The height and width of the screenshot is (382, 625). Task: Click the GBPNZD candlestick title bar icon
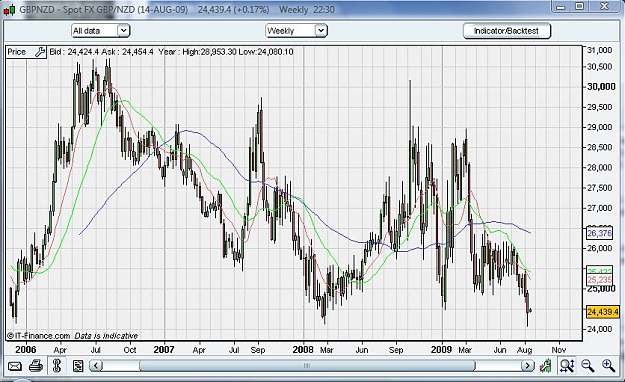(x=10, y=10)
